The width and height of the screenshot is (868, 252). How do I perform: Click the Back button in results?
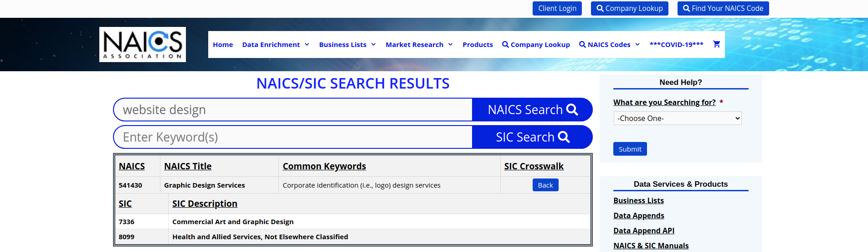coord(545,185)
